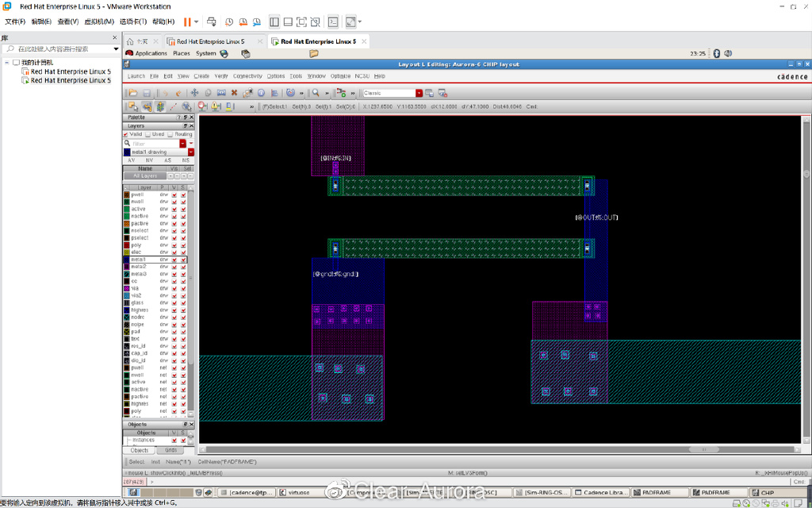Click the red X Delete icon
This screenshot has width=812, height=508.
[x=234, y=93]
